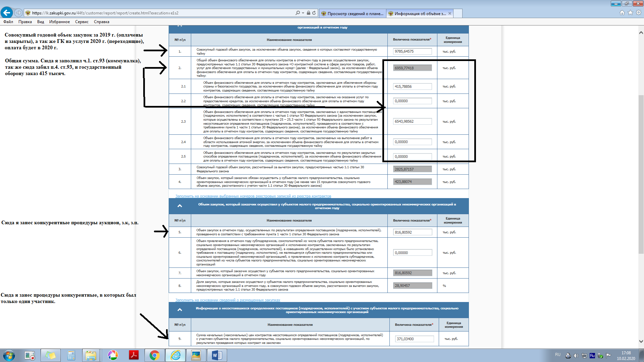The height and width of the screenshot is (362, 644).
Task: Click the row 2.3 single supplier value field
Action: pyautogui.click(x=412, y=121)
